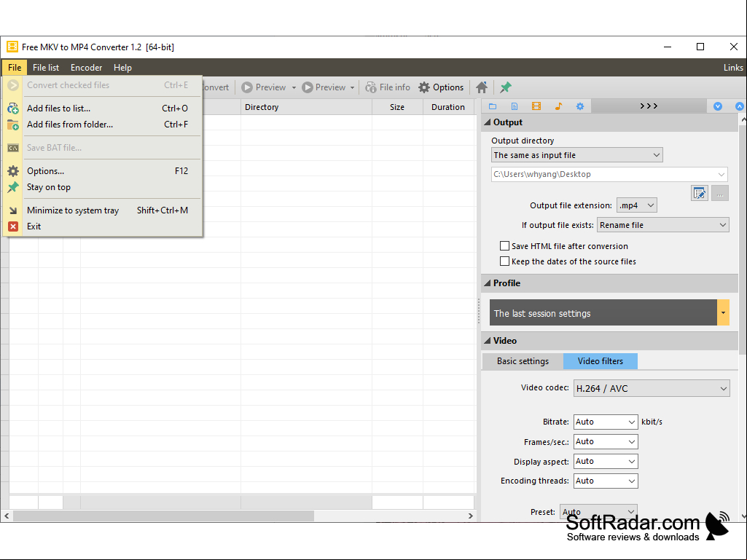Select The last session settings profile box

[x=603, y=313]
